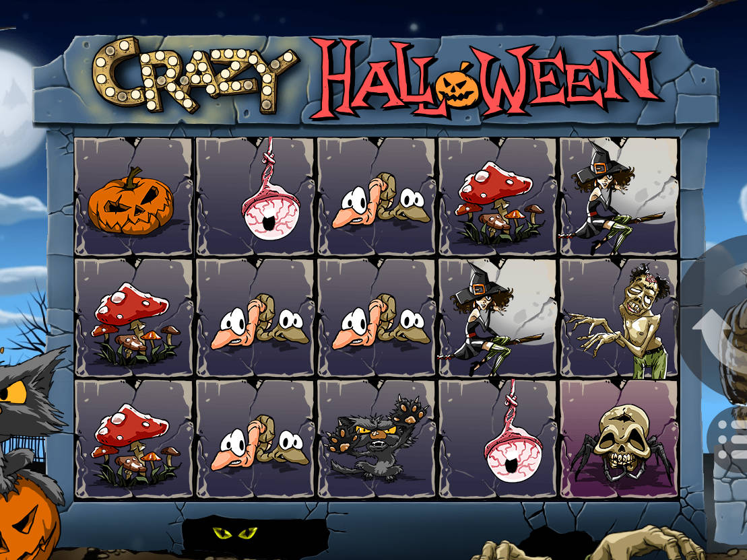Click the glowing yellow eyes under the reels
747x560 pixels.
235,532
